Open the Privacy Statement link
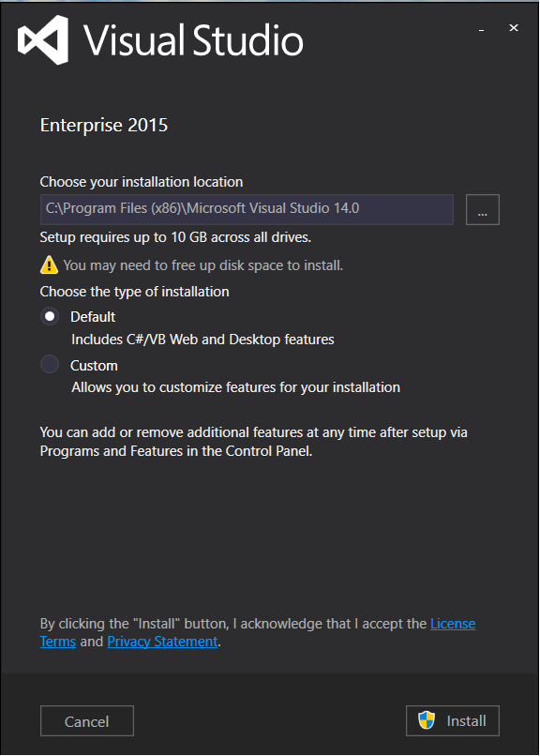Screen dimensions: 540x756 point(162,642)
